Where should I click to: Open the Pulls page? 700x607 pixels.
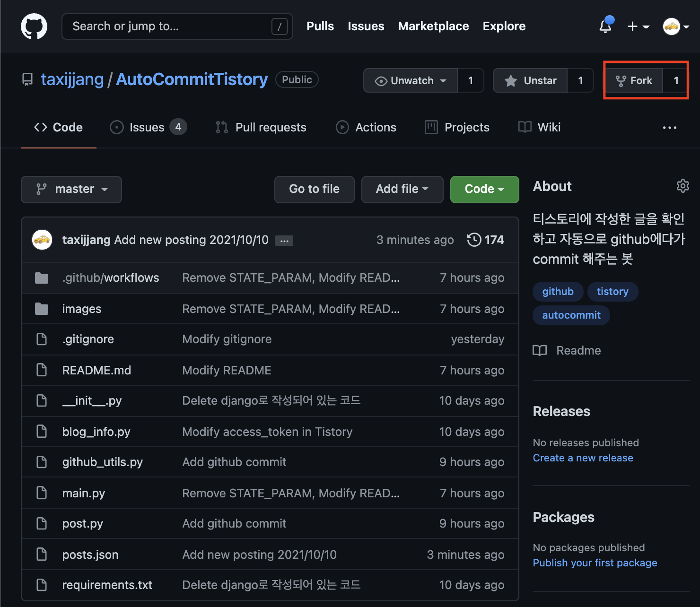(320, 26)
